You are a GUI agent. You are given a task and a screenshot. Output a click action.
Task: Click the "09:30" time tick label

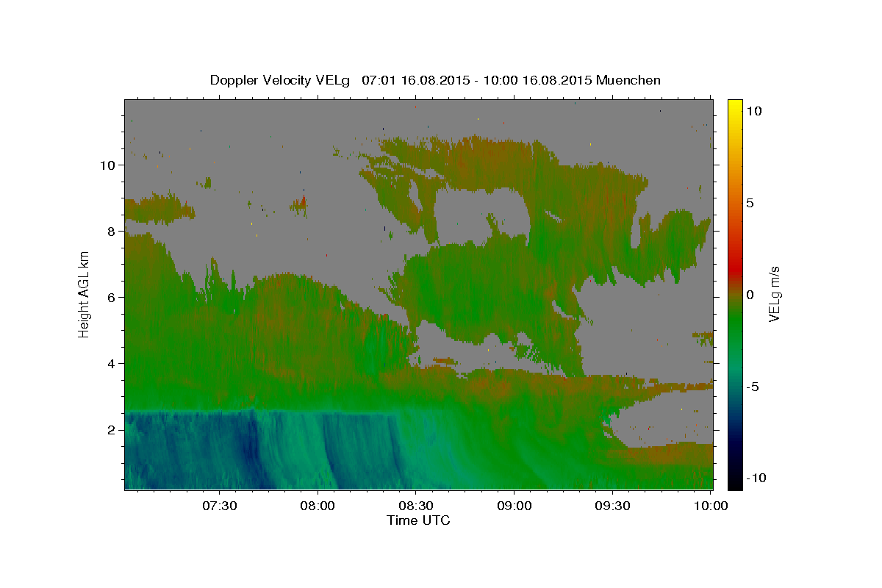(x=612, y=506)
